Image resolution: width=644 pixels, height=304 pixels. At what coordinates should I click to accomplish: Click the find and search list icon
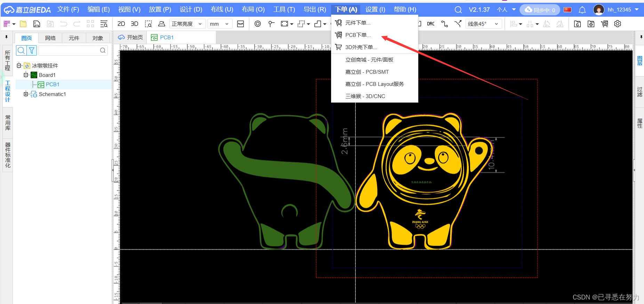[104, 24]
